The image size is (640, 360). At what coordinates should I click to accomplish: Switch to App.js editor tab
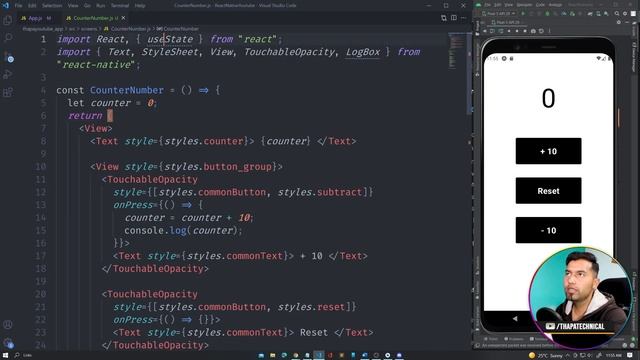pos(36,18)
